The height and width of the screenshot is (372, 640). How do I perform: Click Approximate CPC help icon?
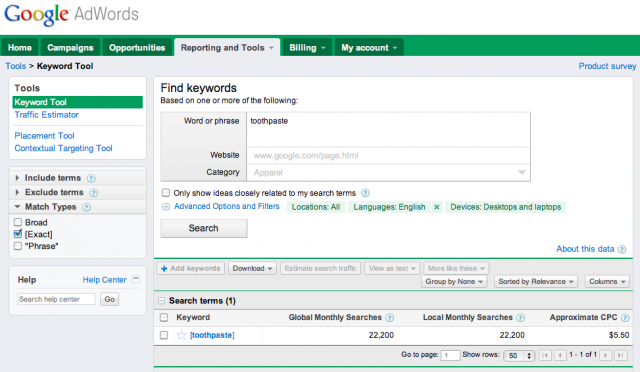[625, 318]
